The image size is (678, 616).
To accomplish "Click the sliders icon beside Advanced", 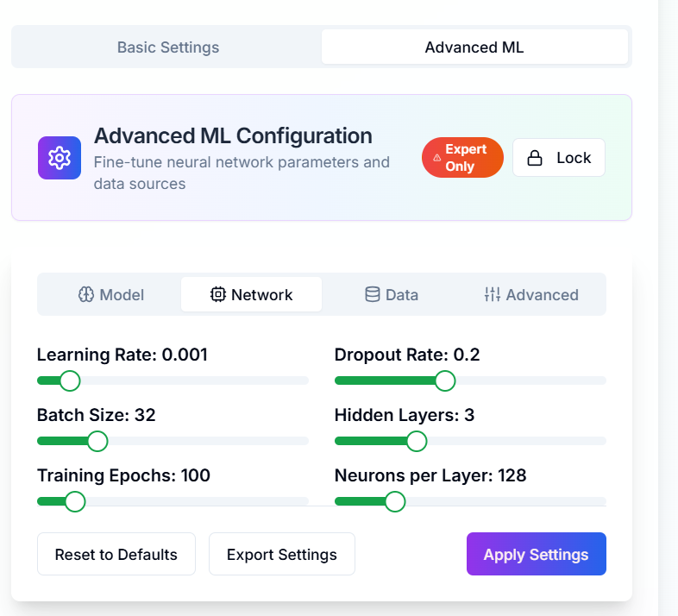I will [493, 294].
